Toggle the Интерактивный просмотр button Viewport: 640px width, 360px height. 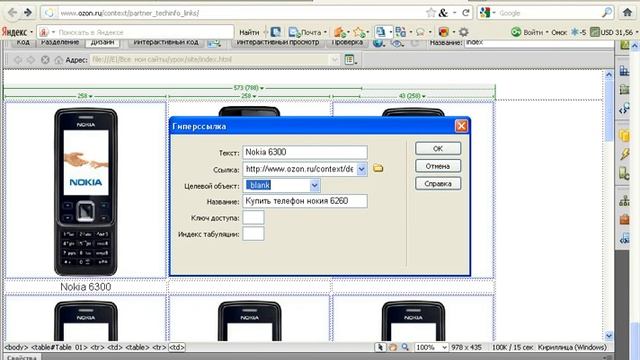(x=278, y=42)
